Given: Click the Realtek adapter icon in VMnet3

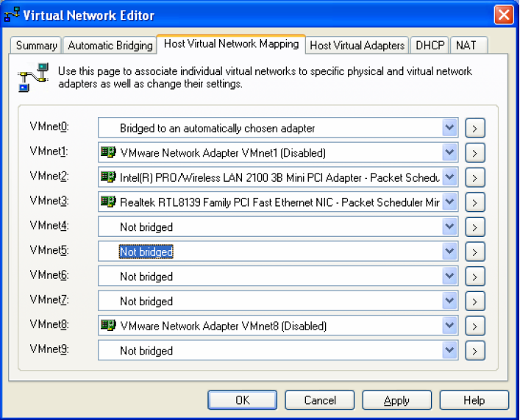Looking at the screenshot, I should (108, 202).
